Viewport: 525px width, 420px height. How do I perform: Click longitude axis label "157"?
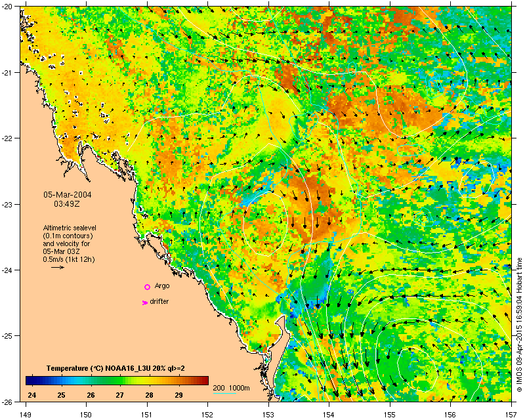click(x=511, y=414)
